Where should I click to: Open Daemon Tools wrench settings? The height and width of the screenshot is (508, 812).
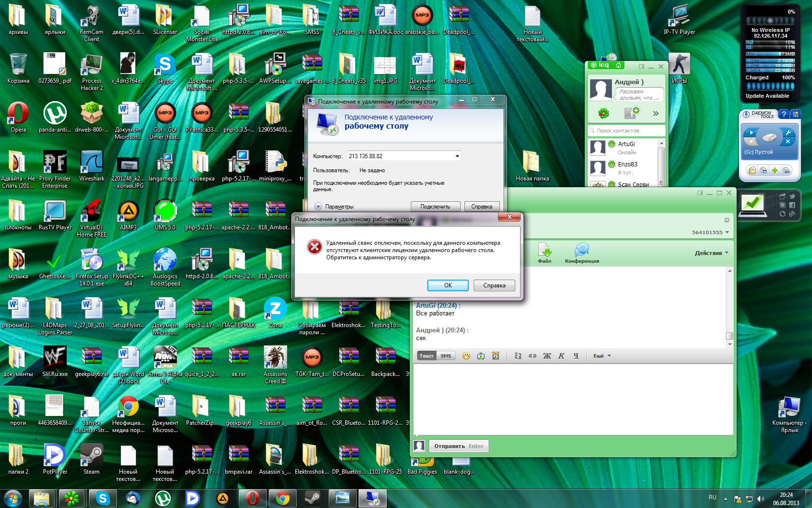pyautogui.click(x=788, y=133)
